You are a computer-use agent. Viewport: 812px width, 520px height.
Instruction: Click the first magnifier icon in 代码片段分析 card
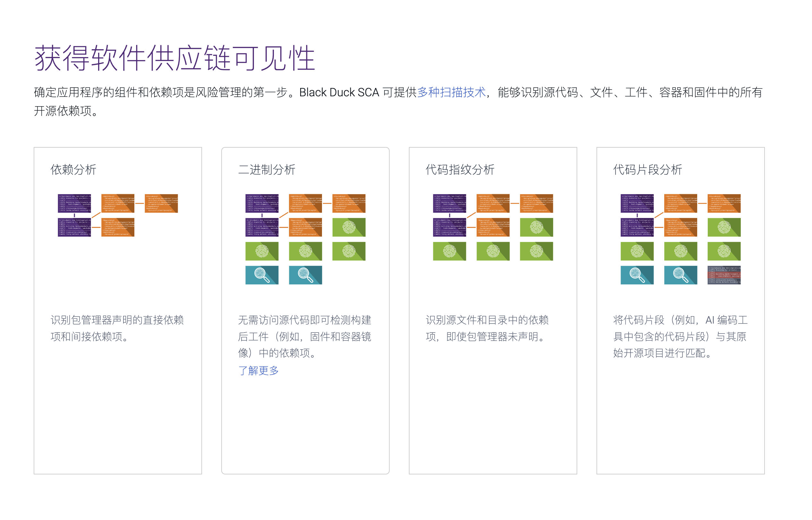pyautogui.click(x=637, y=275)
